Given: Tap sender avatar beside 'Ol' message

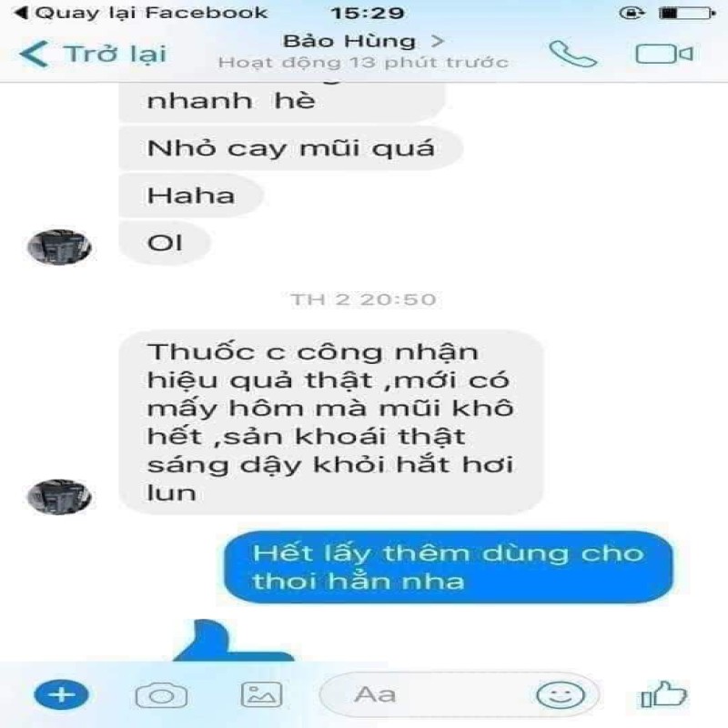Looking at the screenshot, I should coord(59,247).
